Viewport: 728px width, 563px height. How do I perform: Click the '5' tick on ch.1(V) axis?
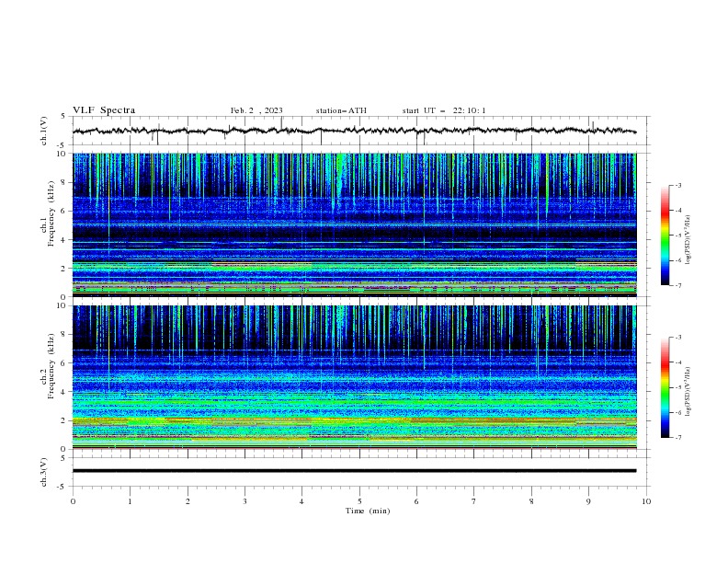point(63,116)
